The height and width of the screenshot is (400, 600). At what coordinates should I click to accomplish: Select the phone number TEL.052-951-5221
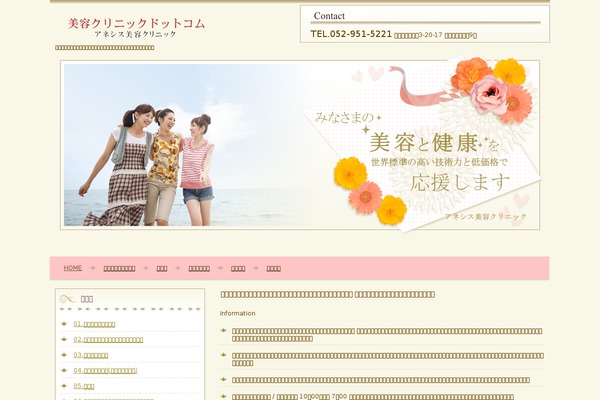[x=351, y=34]
